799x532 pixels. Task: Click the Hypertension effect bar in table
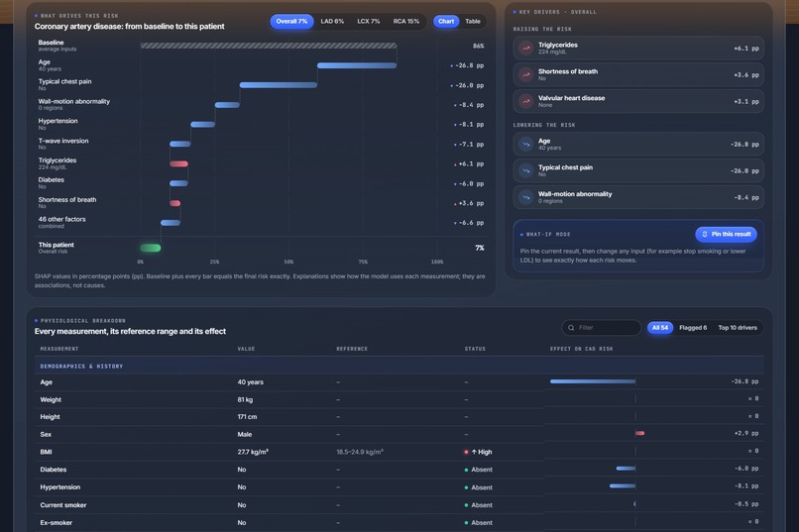(x=623, y=486)
